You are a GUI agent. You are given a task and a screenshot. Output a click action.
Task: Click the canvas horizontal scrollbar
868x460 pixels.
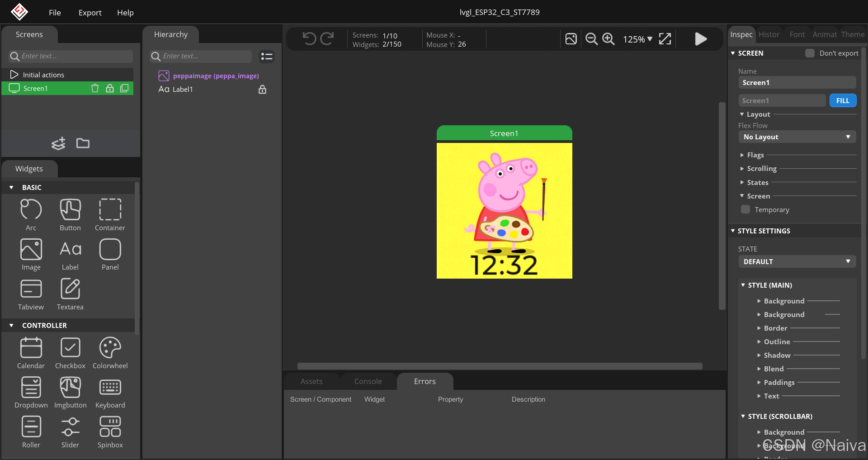pyautogui.click(x=500, y=366)
